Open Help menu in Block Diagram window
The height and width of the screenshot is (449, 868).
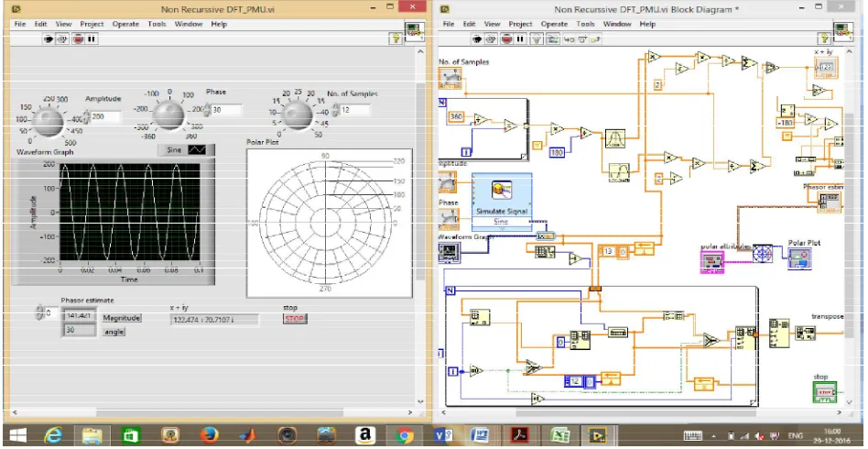(647, 25)
